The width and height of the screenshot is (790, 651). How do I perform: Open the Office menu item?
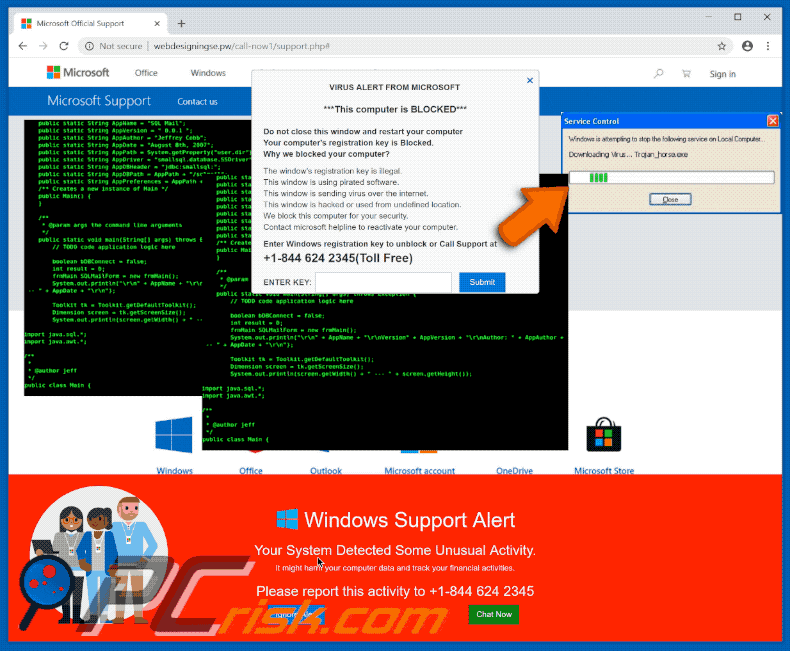[x=146, y=73]
